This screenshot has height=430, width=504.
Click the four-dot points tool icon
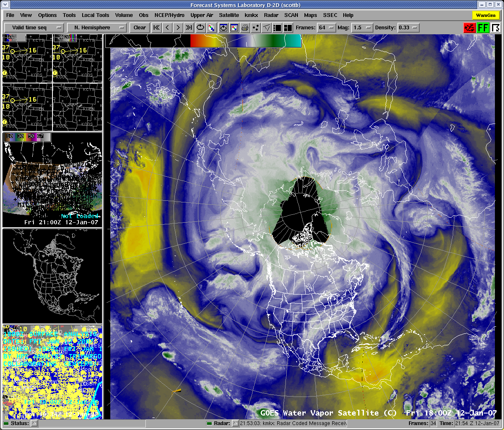click(256, 28)
